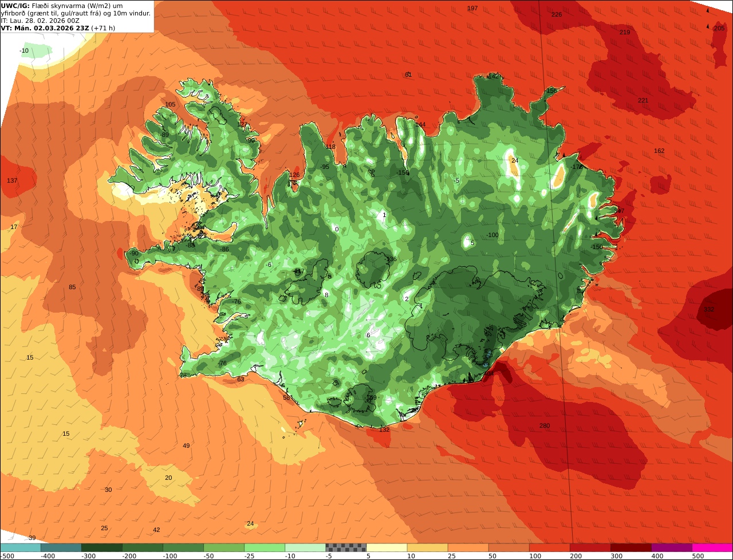733x560 pixels.
Task: Click the map value 6 in southern Iceland
Action: coord(368,335)
